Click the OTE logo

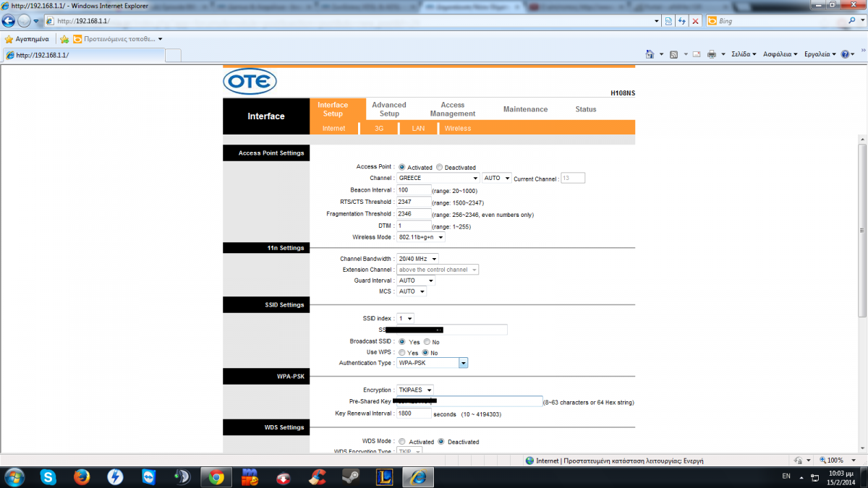(x=250, y=82)
